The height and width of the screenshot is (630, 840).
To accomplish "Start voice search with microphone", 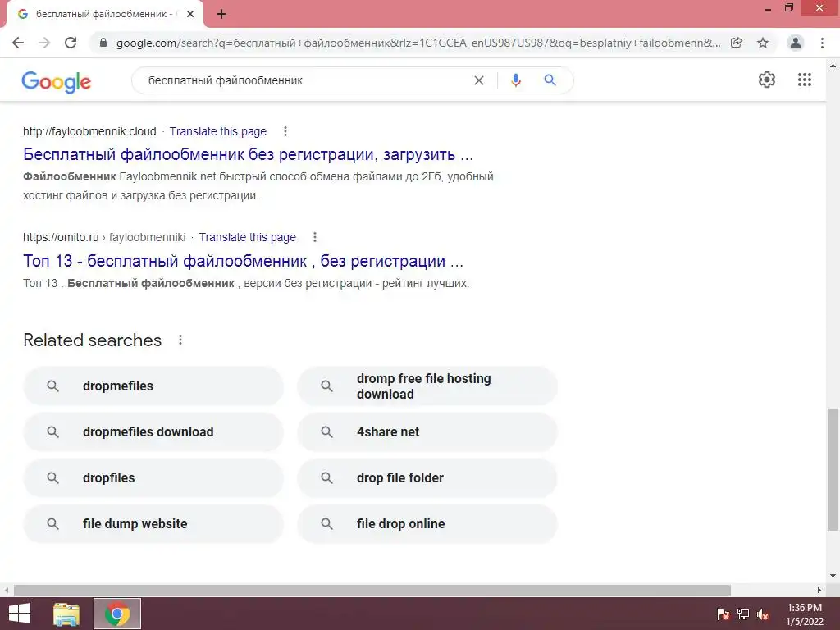I will [x=516, y=80].
